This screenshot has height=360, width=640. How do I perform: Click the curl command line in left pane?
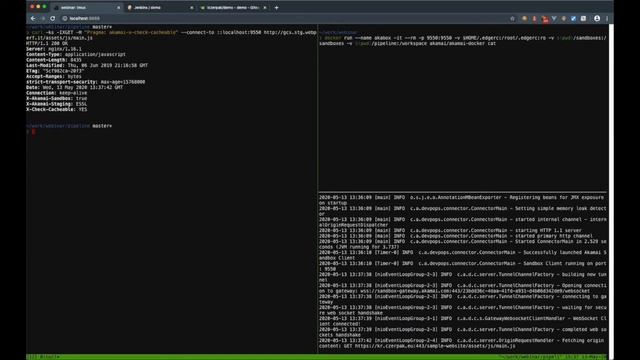coord(171,35)
